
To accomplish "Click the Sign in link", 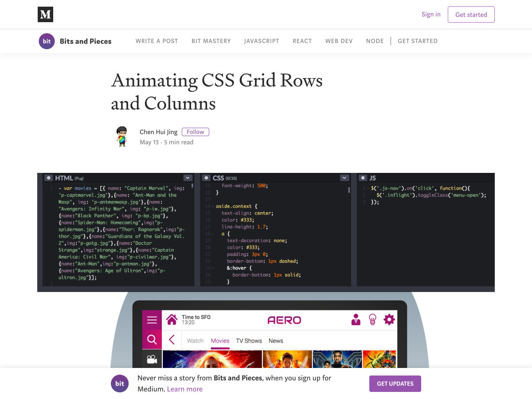I will (431, 14).
